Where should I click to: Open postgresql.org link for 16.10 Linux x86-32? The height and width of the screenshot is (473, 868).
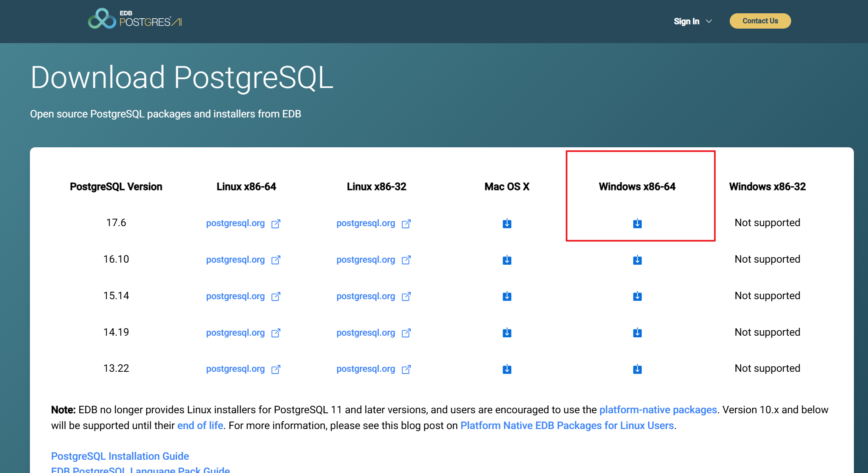[365, 260]
